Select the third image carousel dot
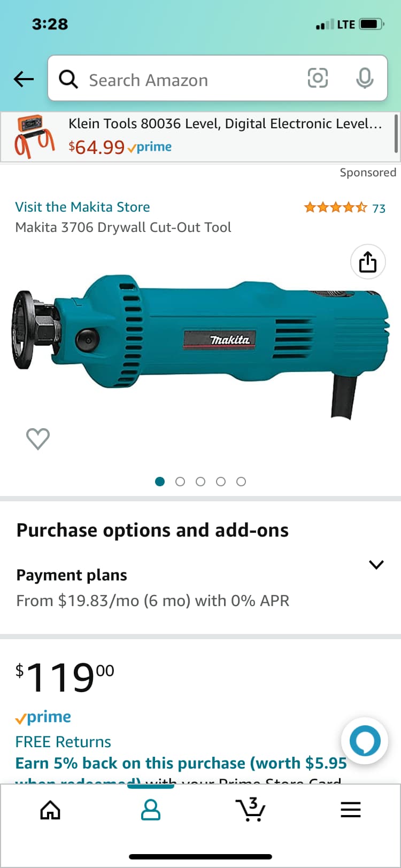This screenshot has width=401, height=868. tap(200, 482)
